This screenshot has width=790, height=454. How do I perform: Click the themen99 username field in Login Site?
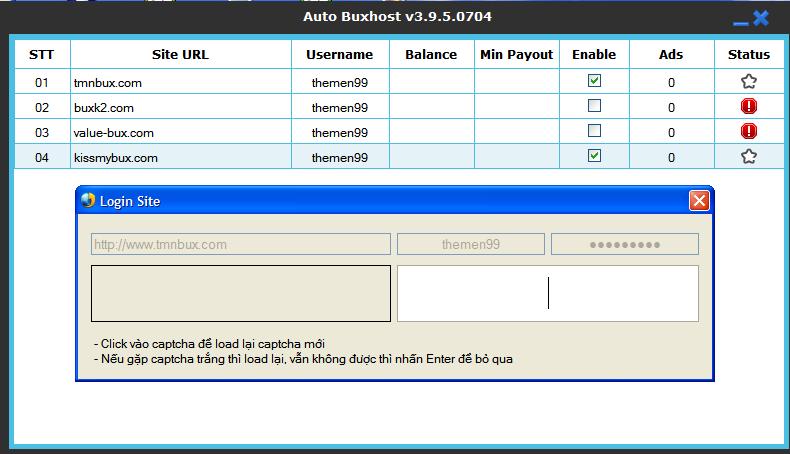(471, 244)
